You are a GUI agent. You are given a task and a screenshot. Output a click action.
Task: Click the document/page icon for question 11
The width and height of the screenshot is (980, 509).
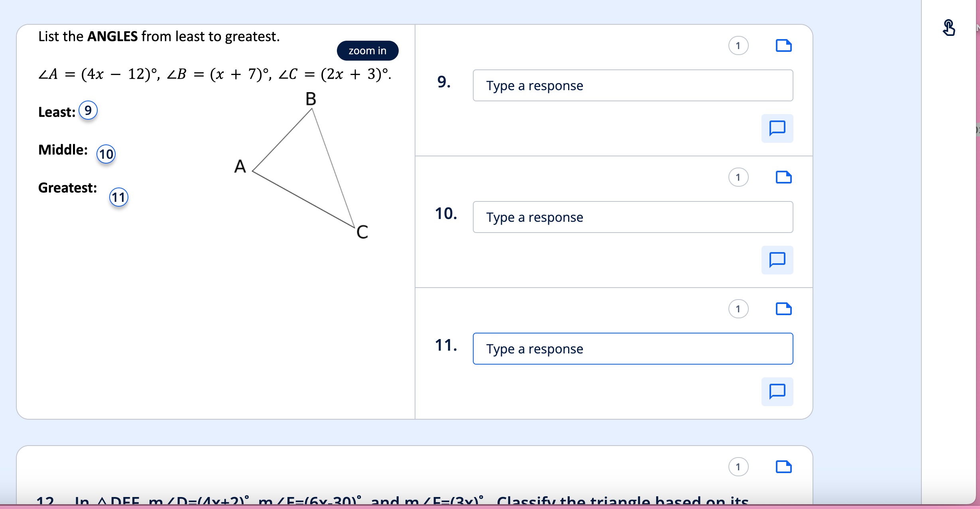click(x=783, y=309)
